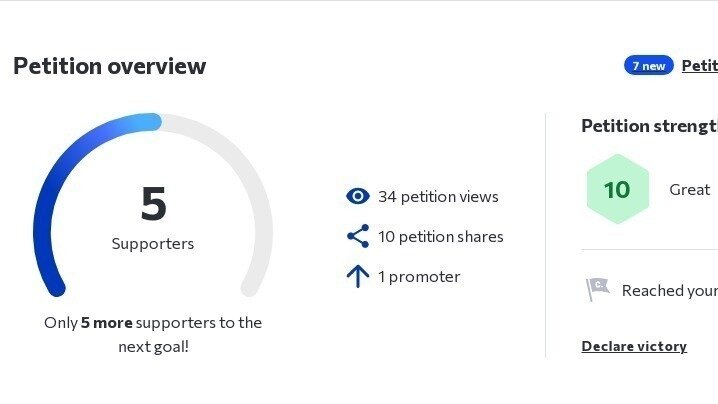Image resolution: width=718 pixels, height=404 pixels.
Task: Click the 10 petition shares text
Action: click(441, 236)
